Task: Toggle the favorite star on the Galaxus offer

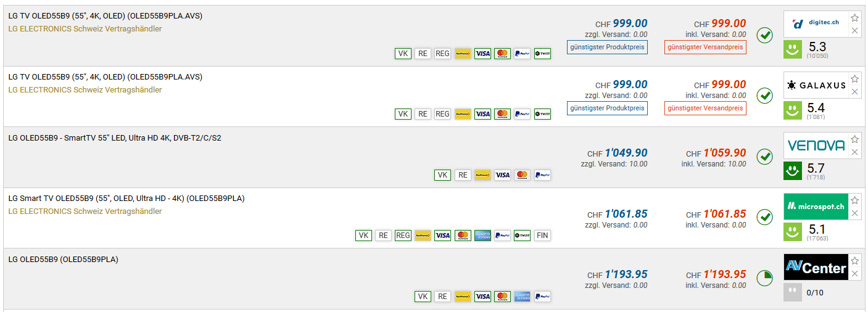Action: (x=854, y=79)
